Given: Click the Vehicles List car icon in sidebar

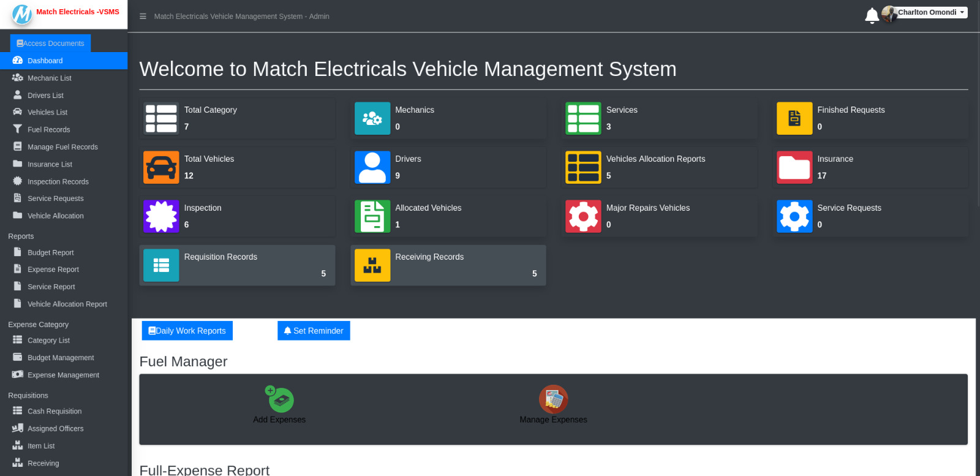Looking at the screenshot, I should [x=18, y=112].
